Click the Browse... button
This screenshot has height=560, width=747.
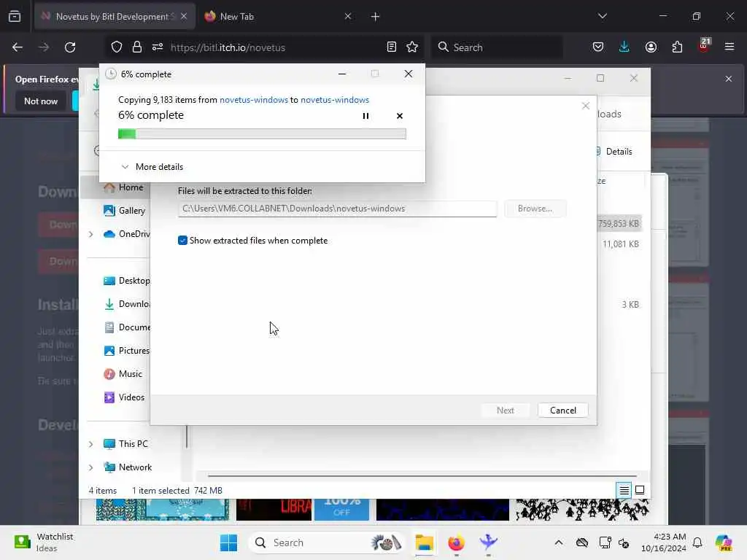pos(535,209)
